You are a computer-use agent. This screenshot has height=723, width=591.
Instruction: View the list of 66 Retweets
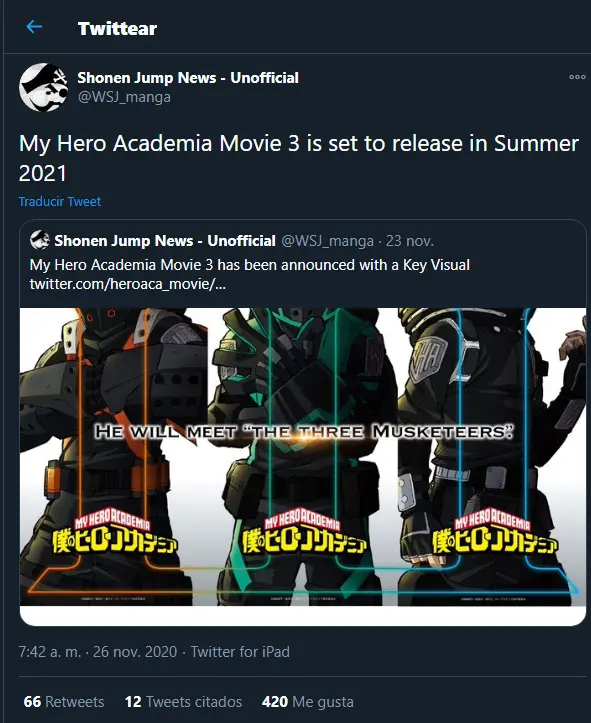(x=64, y=701)
